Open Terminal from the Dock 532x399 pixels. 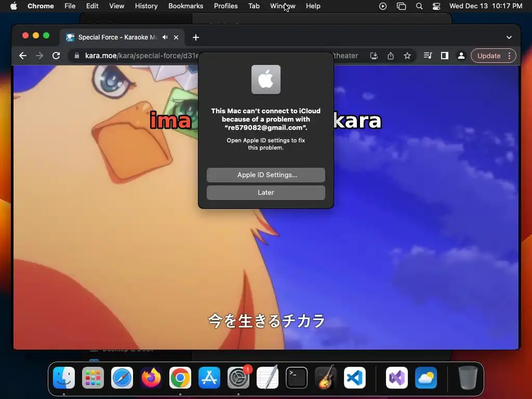point(297,378)
